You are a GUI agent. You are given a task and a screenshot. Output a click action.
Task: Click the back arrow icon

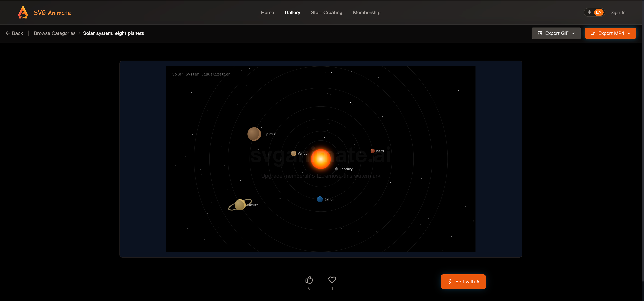tap(8, 33)
